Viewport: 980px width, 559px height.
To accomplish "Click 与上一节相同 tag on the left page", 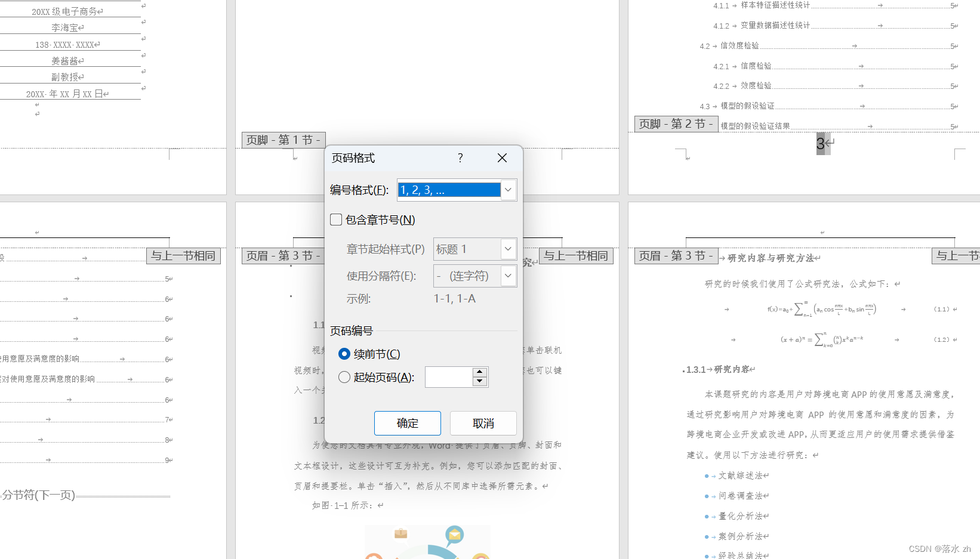I will point(183,255).
